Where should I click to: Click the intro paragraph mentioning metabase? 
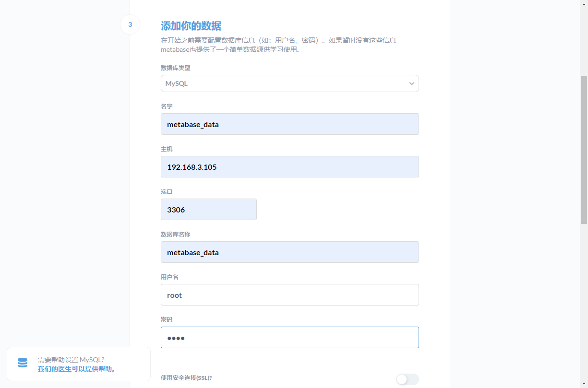tap(278, 45)
